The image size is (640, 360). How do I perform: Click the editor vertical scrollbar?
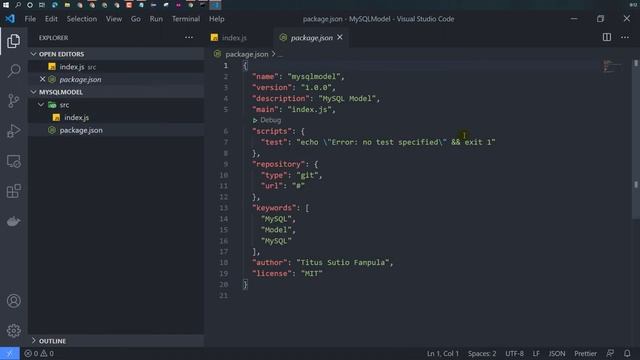coord(636,139)
